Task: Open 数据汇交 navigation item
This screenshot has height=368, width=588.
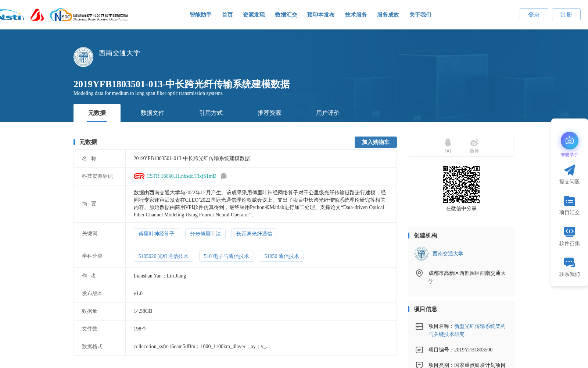Action: point(286,15)
